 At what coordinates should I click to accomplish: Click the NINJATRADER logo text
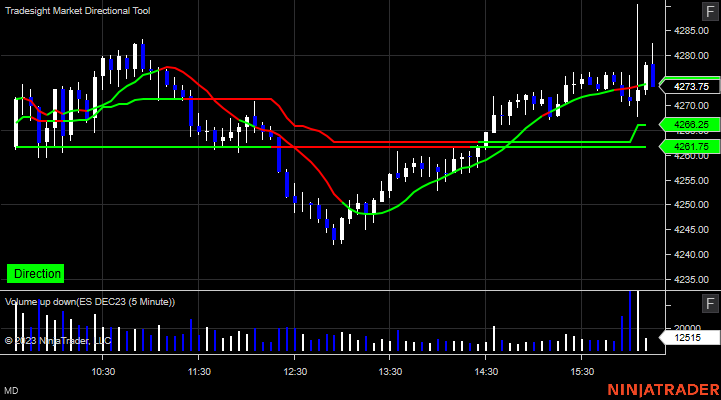pos(664,390)
